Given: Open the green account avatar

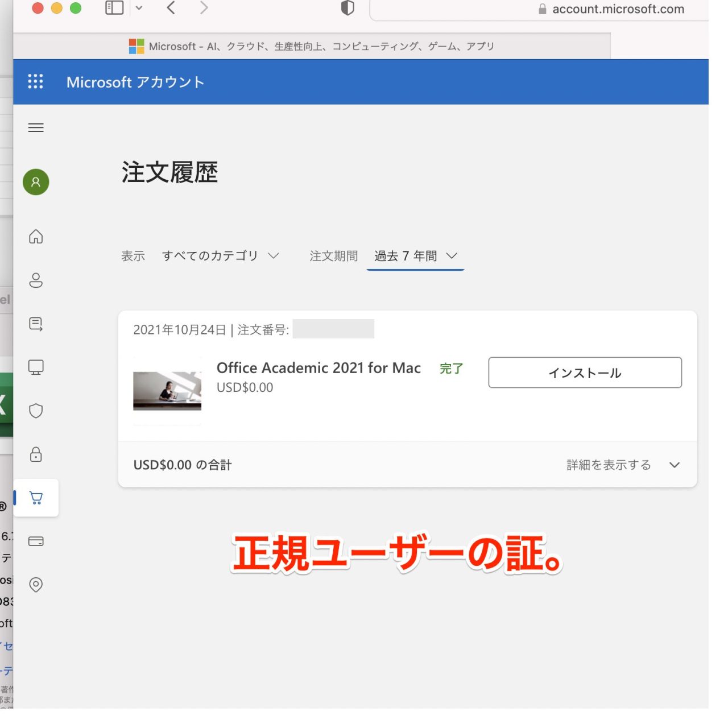Looking at the screenshot, I should click(36, 182).
